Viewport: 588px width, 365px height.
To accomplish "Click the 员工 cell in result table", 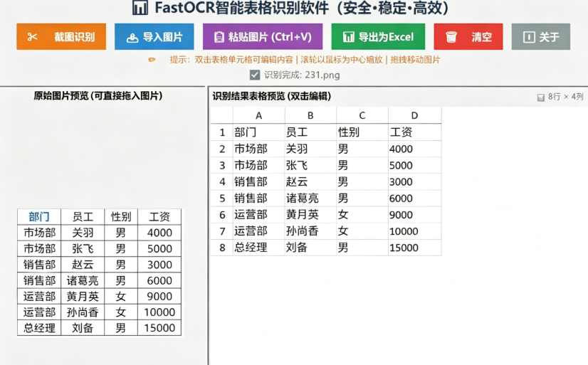I will pyautogui.click(x=310, y=132).
